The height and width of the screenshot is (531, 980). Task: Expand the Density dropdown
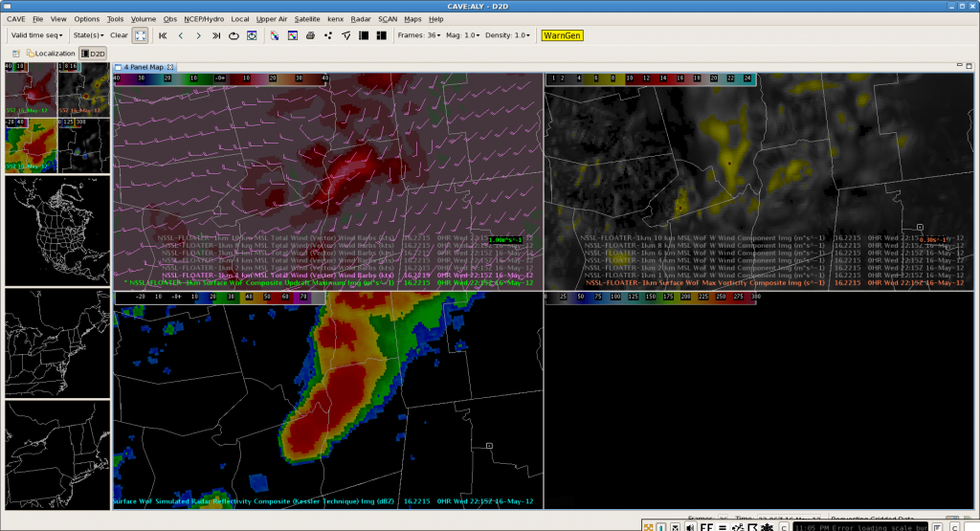[508, 35]
